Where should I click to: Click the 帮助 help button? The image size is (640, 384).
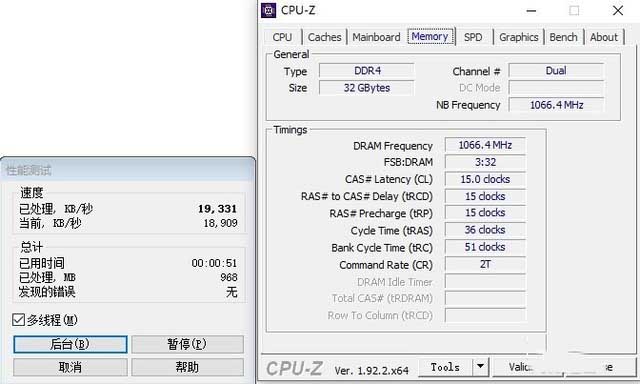[187, 367]
